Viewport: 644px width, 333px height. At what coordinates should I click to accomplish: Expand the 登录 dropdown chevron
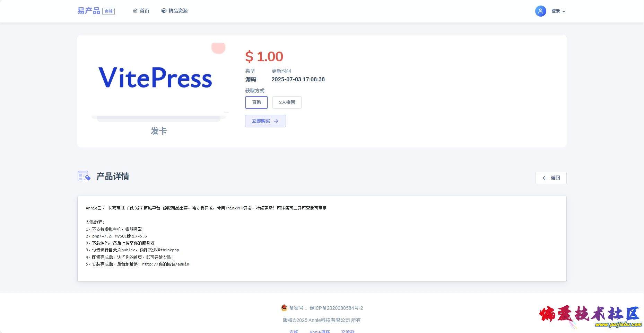click(x=564, y=11)
